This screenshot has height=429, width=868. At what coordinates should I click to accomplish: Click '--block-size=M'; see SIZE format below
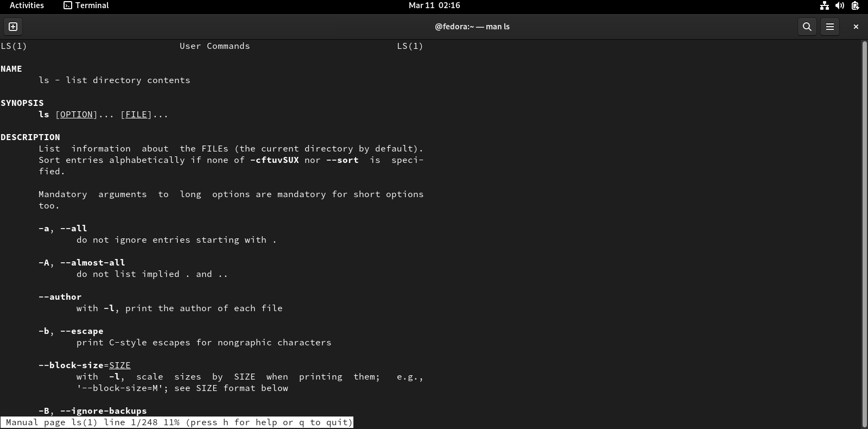[182, 388]
